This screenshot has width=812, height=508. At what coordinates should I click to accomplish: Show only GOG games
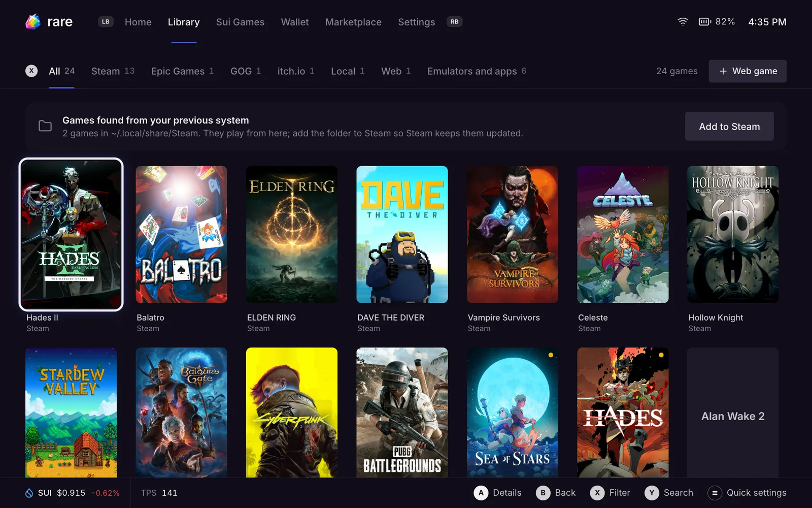click(x=246, y=71)
